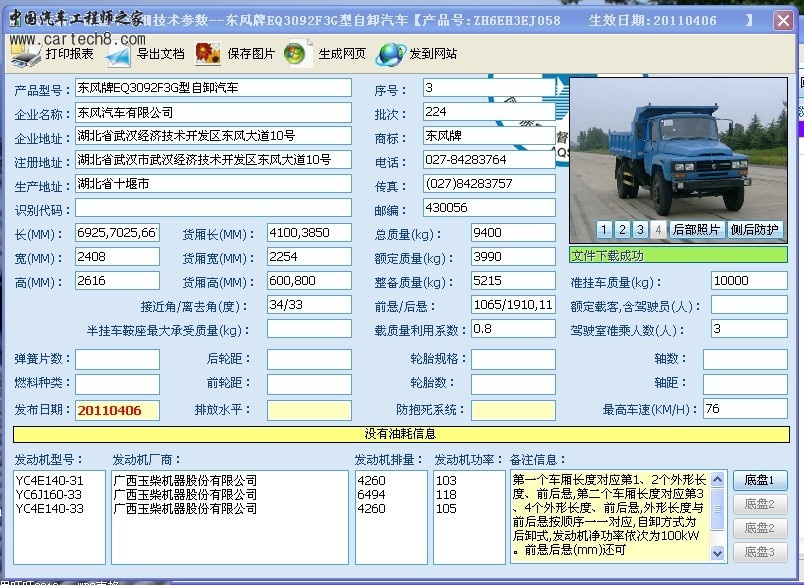
Task: Click the 备注信息 scrollbar thumb
Action: [717, 509]
